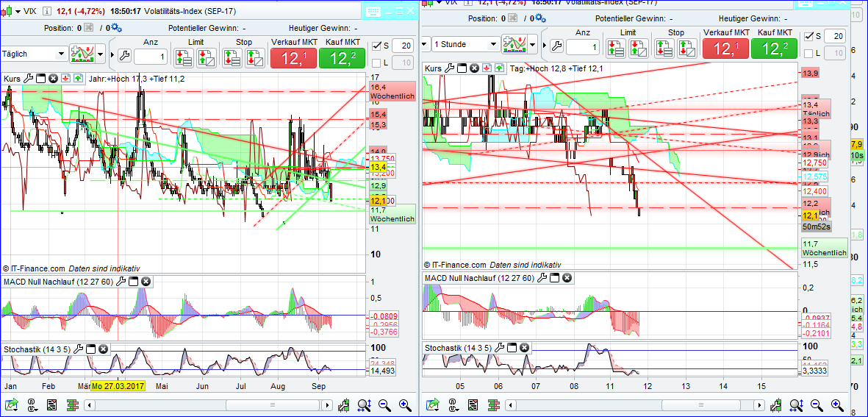868x417 pixels.
Task: Expand indicator dropdown arrow in left window
Action: (x=100, y=54)
